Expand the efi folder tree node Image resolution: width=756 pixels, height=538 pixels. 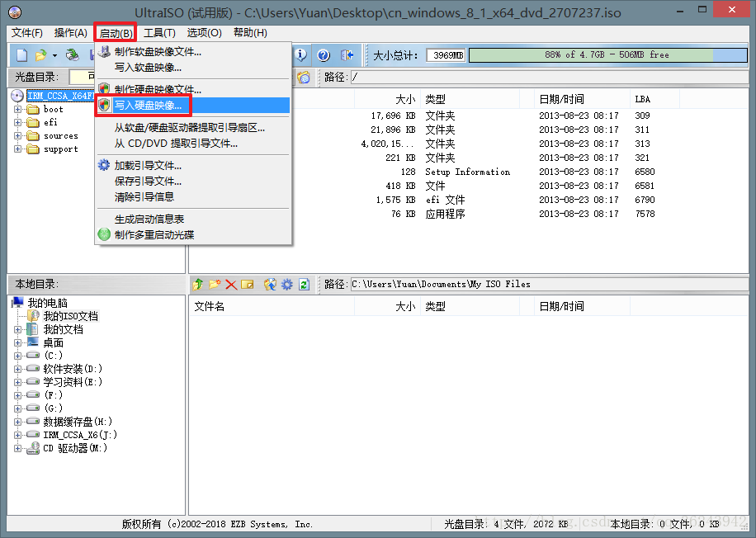pos(18,122)
